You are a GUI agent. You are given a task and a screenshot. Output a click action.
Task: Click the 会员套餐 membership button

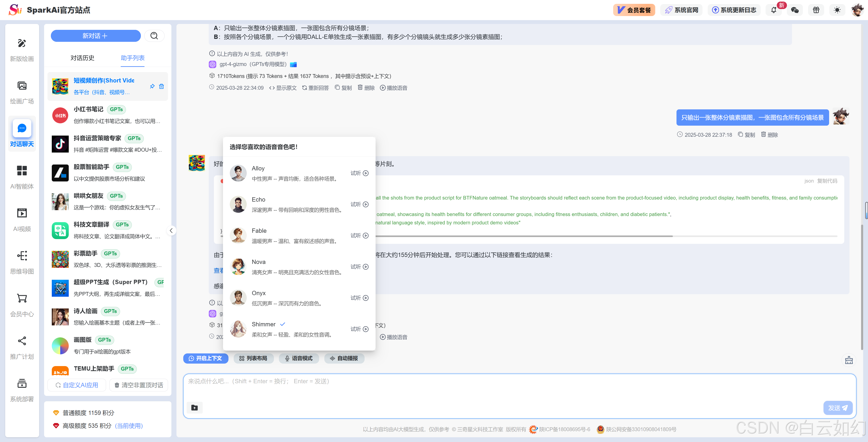coord(634,10)
